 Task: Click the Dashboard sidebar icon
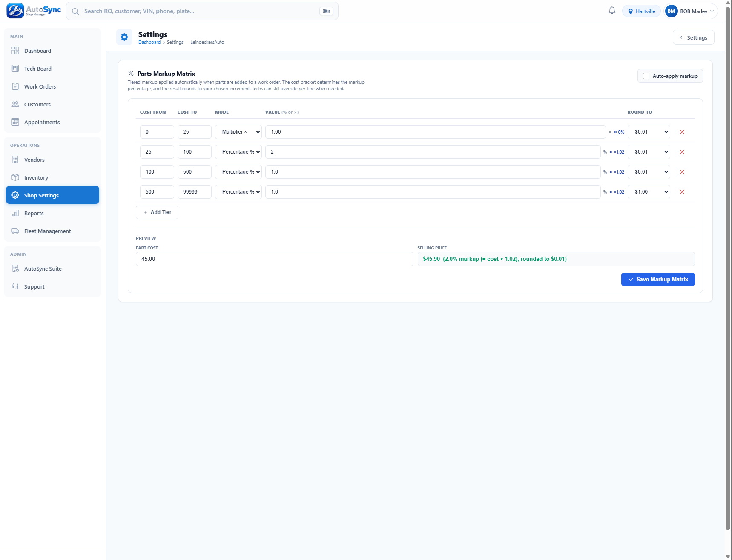click(15, 51)
